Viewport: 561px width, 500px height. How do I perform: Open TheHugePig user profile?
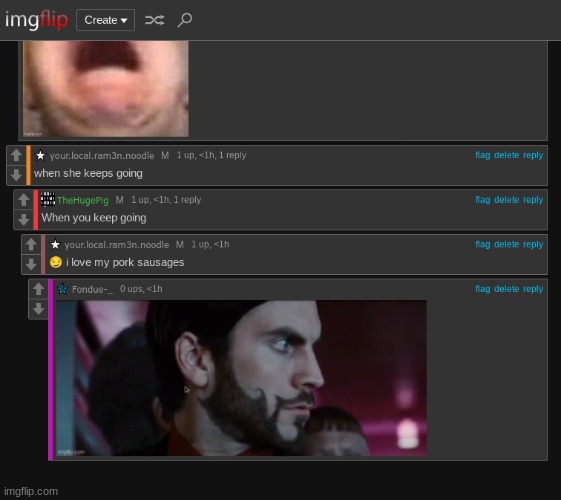[x=83, y=200]
